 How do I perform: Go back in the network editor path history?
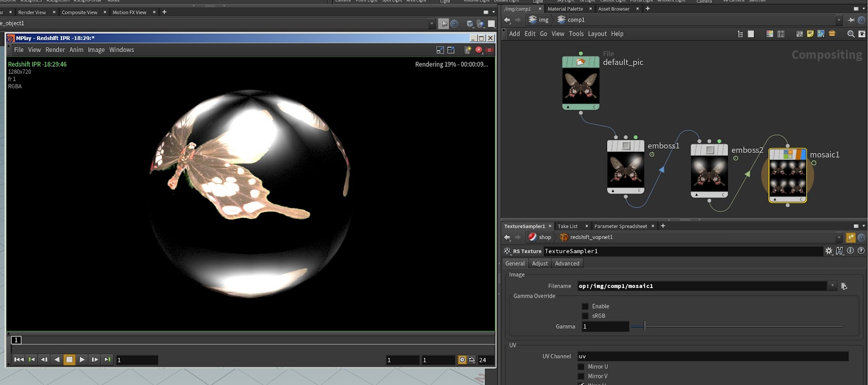pos(507,20)
